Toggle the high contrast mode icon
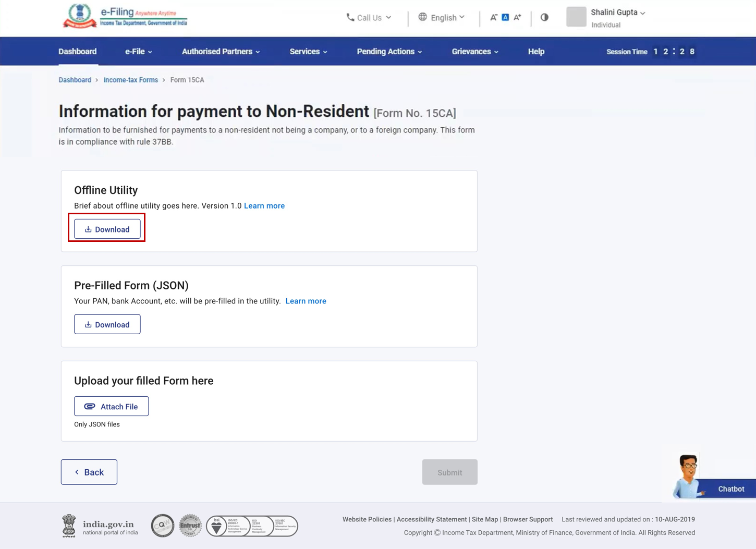 coord(544,17)
